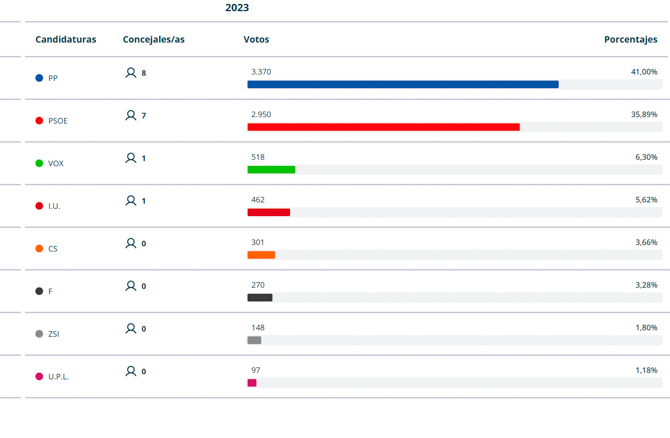Click the councillor person icon in F row

[x=130, y=286]
